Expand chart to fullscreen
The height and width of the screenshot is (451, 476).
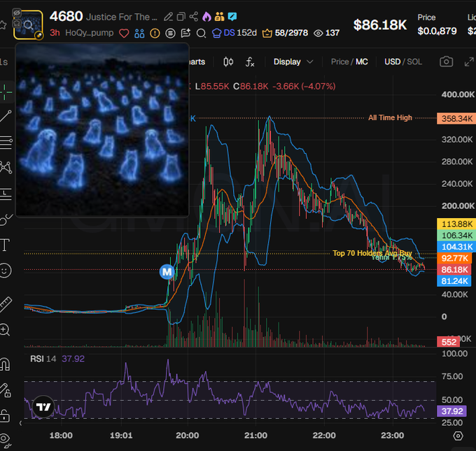point(469,62)
